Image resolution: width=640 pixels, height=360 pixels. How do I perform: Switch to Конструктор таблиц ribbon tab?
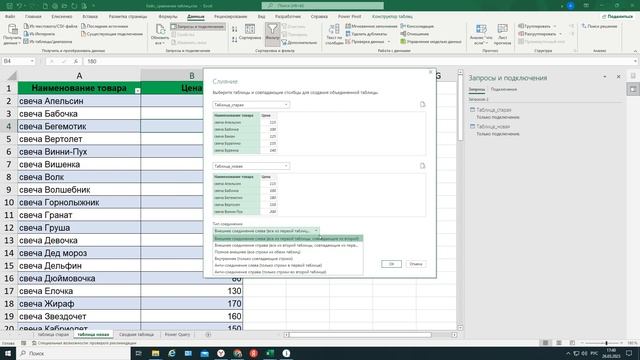tap(392, 16)
